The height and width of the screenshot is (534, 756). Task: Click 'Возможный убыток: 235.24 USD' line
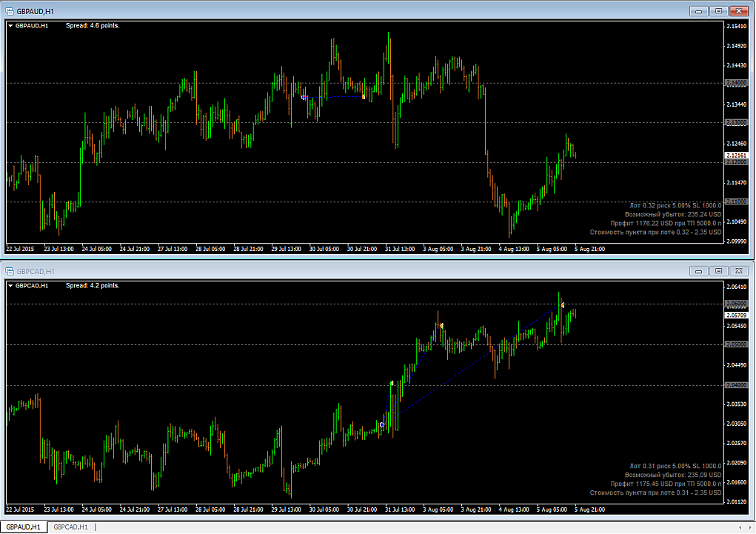673,215
